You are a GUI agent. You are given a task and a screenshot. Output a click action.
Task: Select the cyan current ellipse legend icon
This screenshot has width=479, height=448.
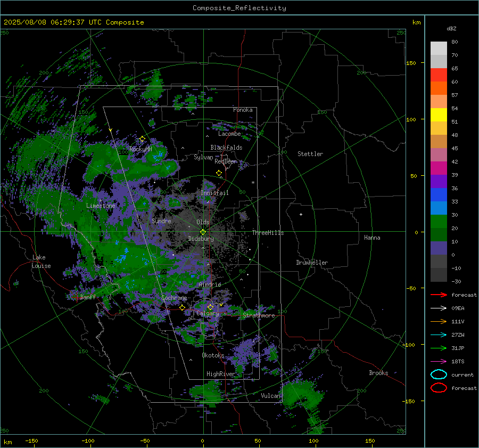click(439, 374)
